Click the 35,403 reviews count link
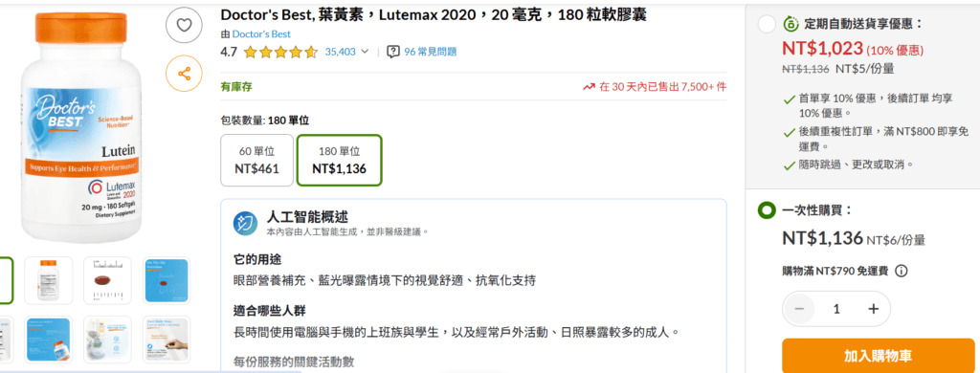The width and height of the screenshot is (980, 373). point(340,52)
